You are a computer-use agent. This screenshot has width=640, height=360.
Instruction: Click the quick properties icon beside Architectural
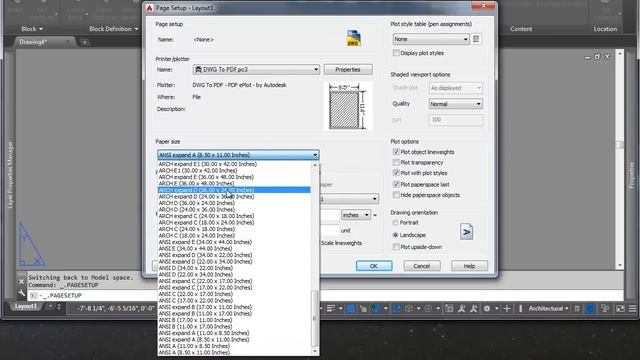tap(577, 309)
